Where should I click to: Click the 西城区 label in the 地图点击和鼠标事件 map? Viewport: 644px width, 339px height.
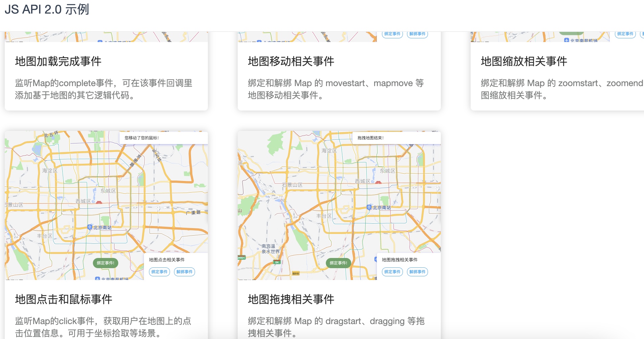coord(83,201)
